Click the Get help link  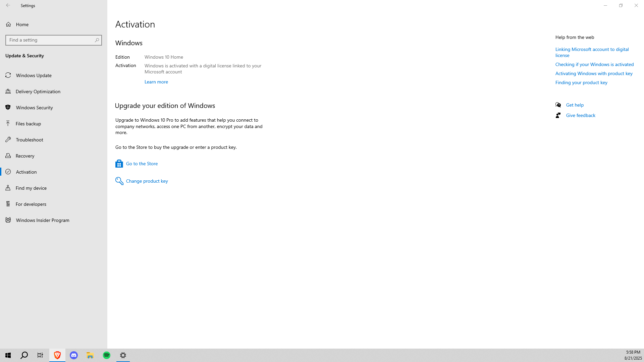pos(575,105)
